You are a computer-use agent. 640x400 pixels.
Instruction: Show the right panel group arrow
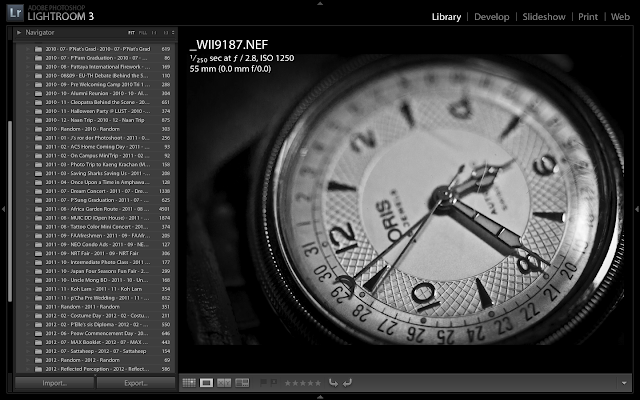[x=637, y=209]
